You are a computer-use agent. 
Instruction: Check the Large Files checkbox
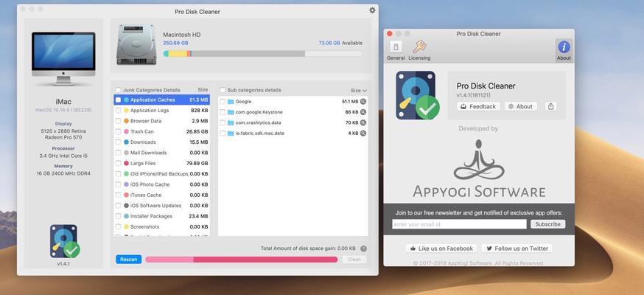coord(119,163)
